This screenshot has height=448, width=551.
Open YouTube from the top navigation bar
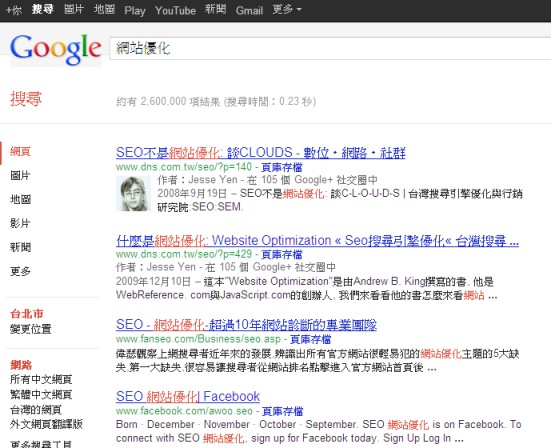pos(175,10)
